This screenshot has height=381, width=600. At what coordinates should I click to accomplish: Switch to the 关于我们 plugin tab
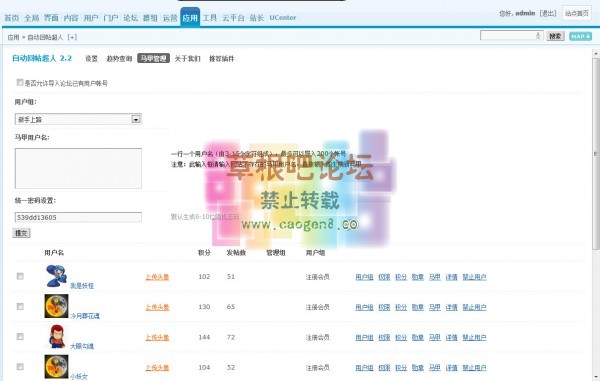coord(188,59)
